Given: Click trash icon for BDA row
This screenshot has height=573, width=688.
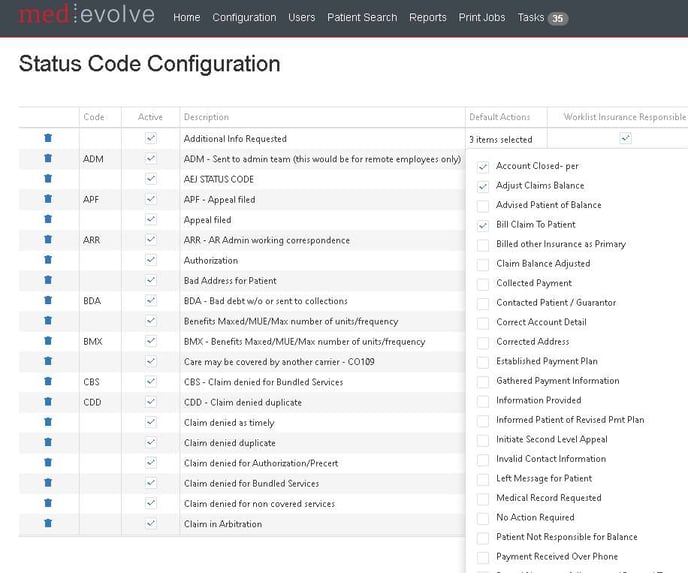Looking at the screenshot, I should 48,300.
